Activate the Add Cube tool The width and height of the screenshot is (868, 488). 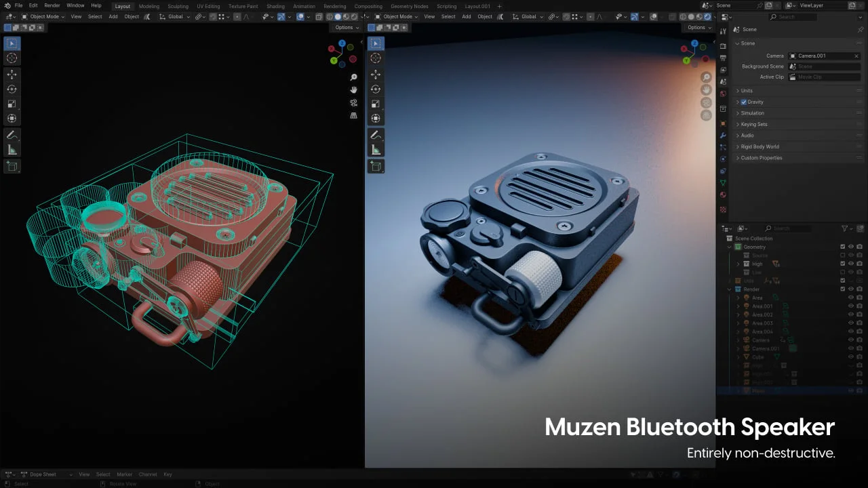tap(12, 166)
